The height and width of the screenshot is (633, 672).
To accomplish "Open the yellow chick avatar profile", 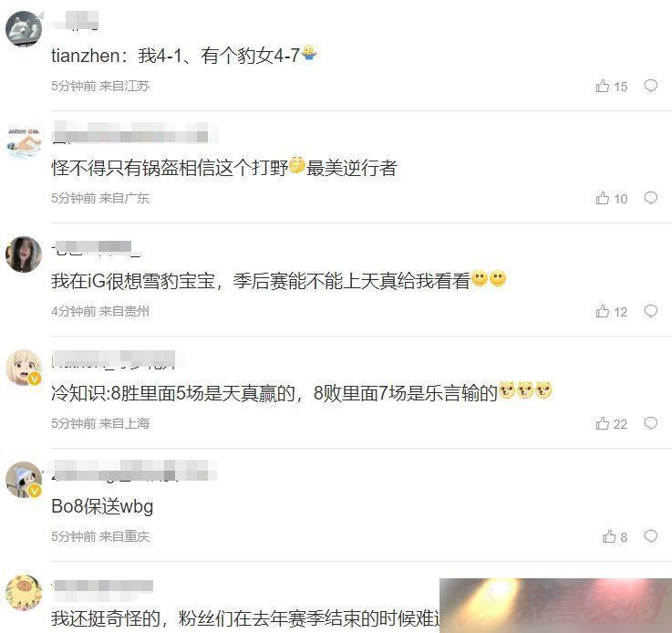I will pos(24,593).
